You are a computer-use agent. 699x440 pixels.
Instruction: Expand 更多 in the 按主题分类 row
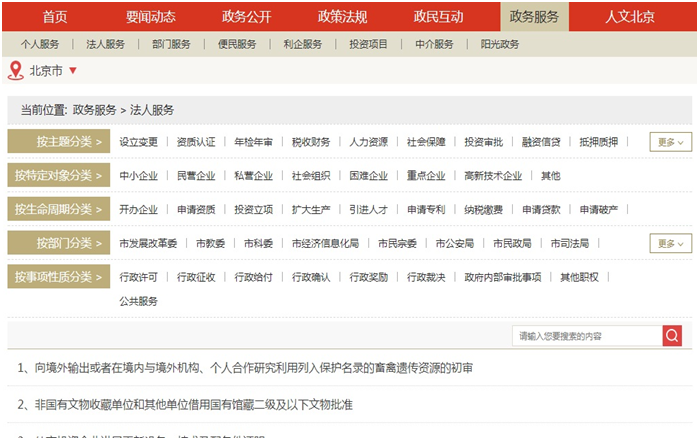click(x=670, y=142)
